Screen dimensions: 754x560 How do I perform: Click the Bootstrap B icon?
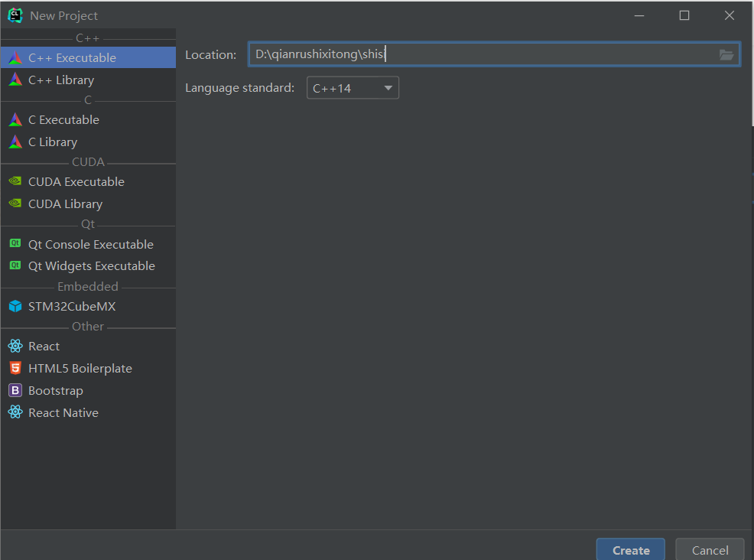coord(15,390)
